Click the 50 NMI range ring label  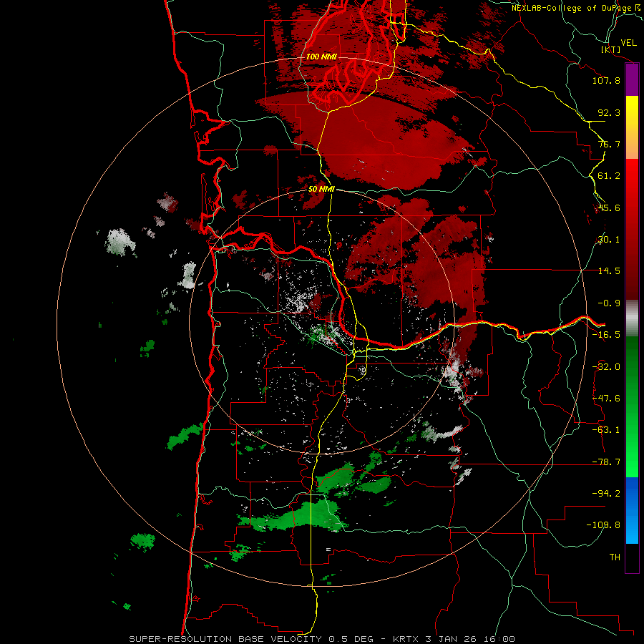(x=321, y=189)
